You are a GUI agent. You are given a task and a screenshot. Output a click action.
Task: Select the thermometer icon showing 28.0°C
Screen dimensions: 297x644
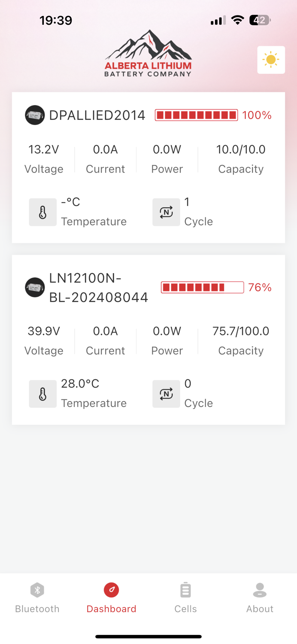42,394
